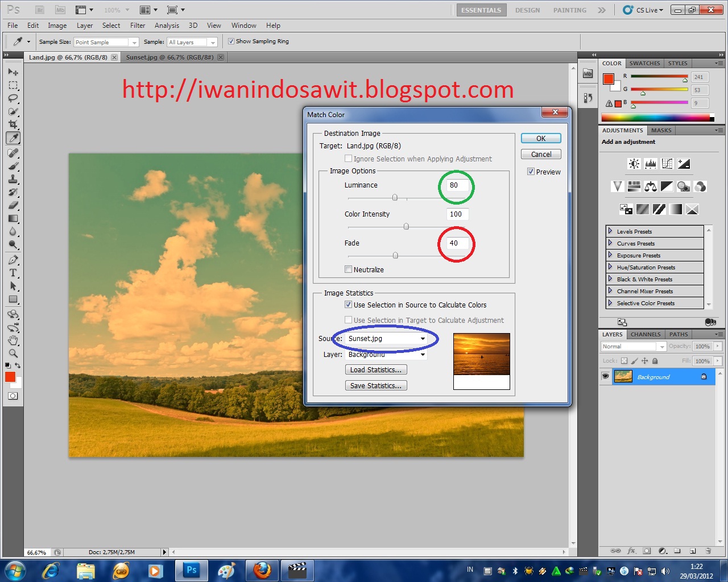Image resolution: width=728 pixels, height=582 pixels.
Task: Add a Color Balance adjustment
Action: tap(651, 186)
